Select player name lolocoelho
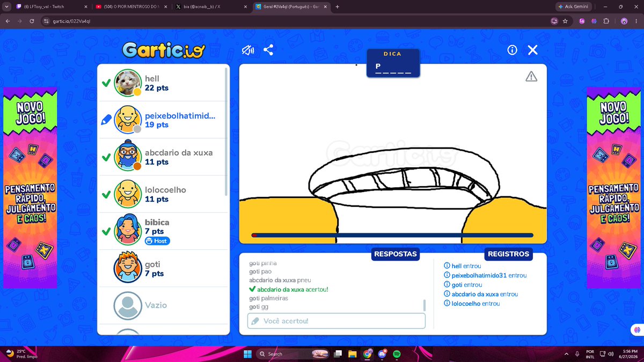The height and width of the screenshot is (362, 644). (165, 190)
